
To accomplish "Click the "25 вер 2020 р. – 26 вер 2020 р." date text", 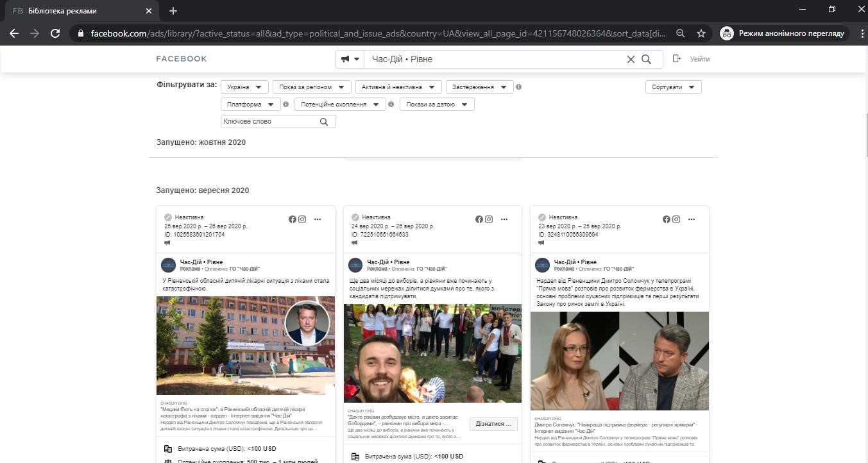I will (x=206, y=226).
